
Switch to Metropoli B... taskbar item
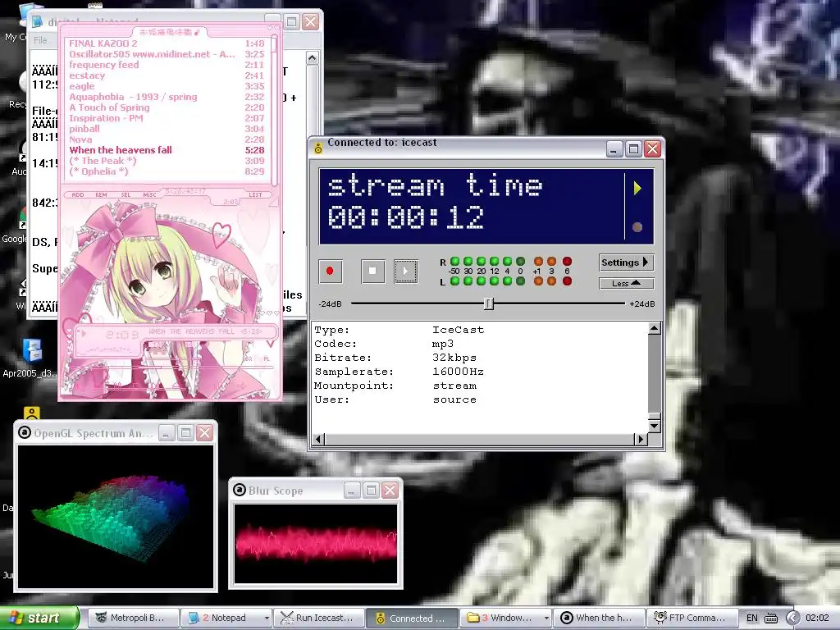click(x=132, y=618)
